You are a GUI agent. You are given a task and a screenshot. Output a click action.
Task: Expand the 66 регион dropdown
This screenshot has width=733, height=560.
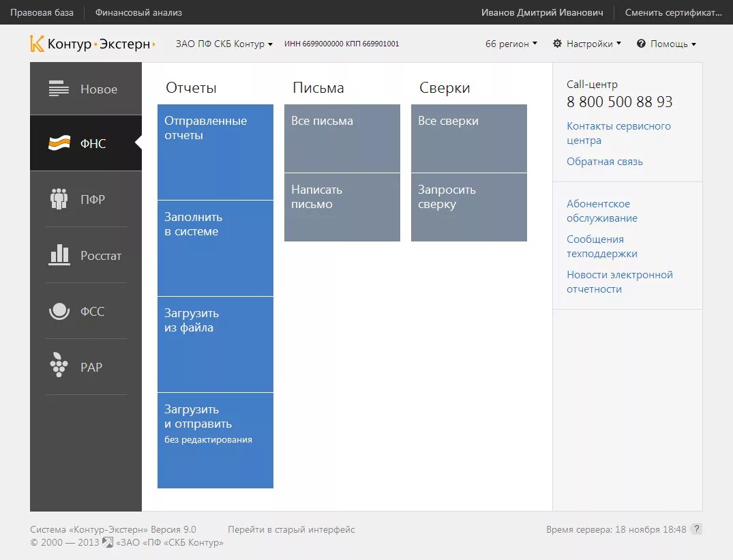tap(511, 44)
